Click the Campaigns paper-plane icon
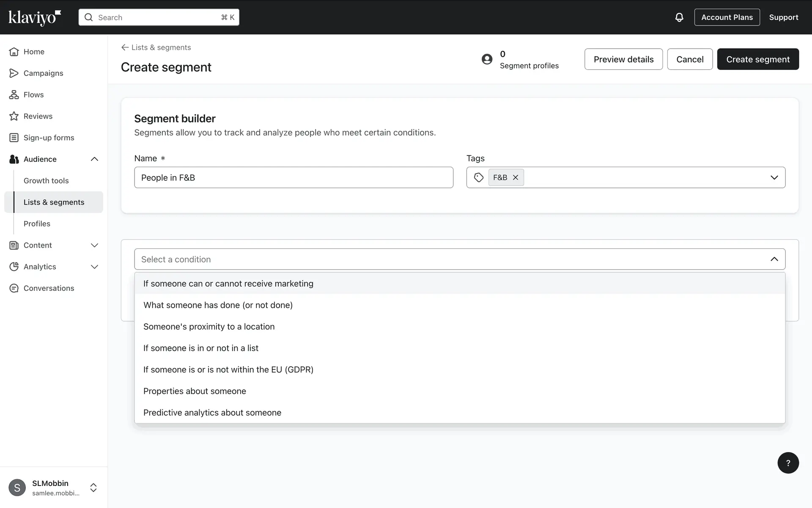Viewport: 812px width, 508px height. 14,73
